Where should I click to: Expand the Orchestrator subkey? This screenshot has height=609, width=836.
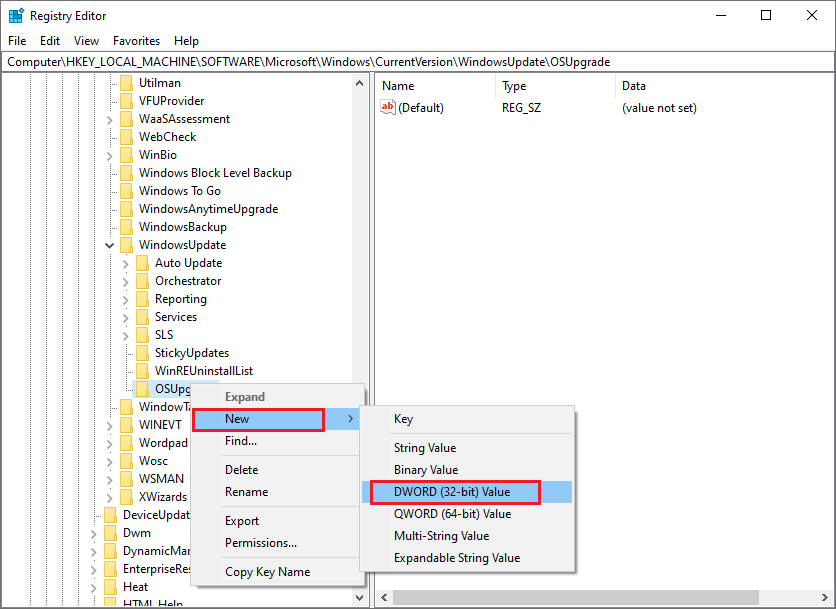point(126,282)
